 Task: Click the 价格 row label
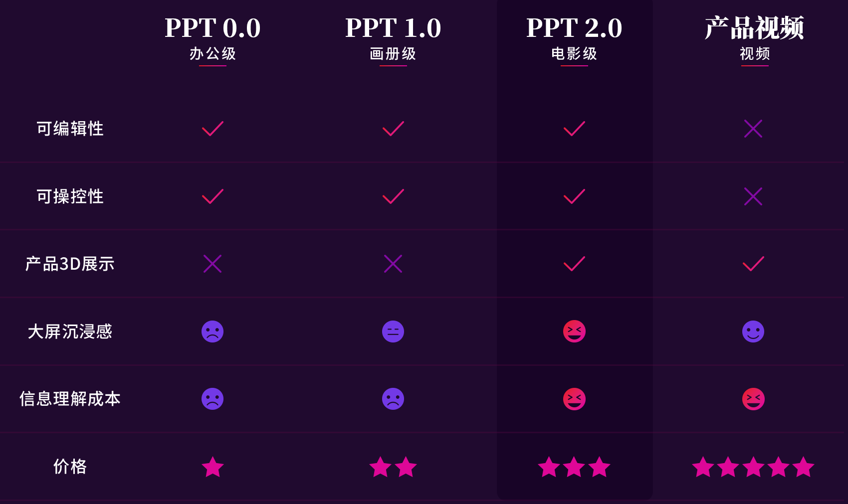(70, 467)
